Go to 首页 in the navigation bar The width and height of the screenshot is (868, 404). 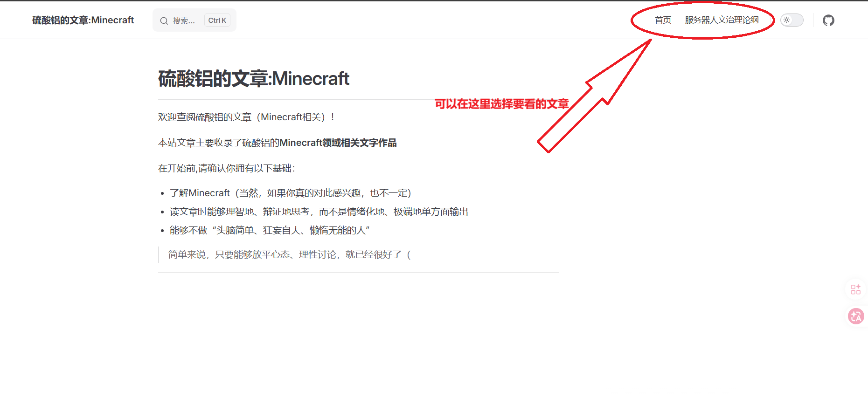tap(663, 20)
